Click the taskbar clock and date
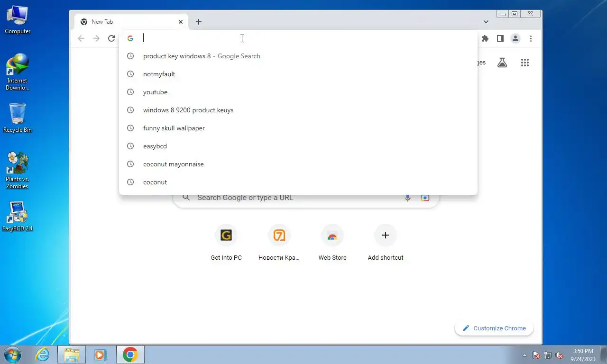Image resolution: width=607 pixels, height=364 pixels. point(583,355)
